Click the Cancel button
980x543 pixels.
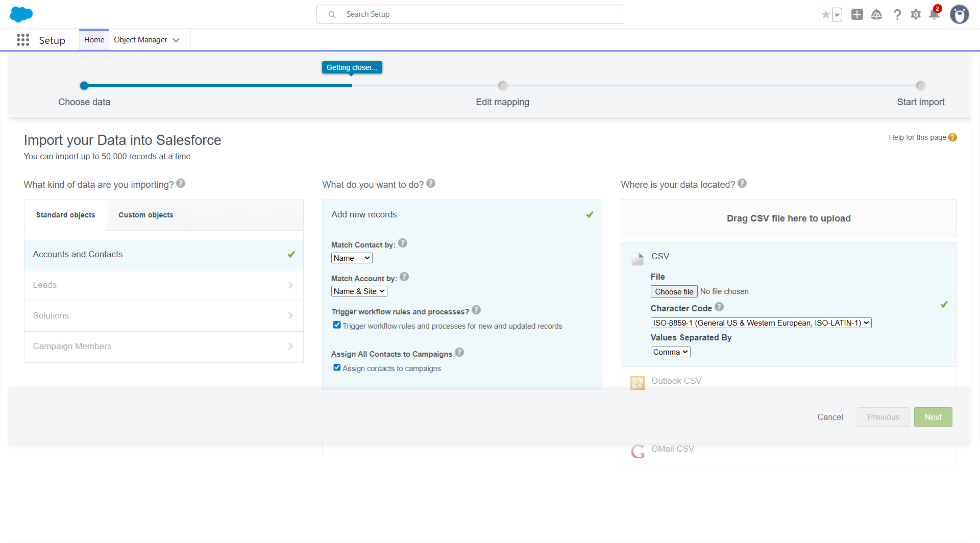[830, 417]
